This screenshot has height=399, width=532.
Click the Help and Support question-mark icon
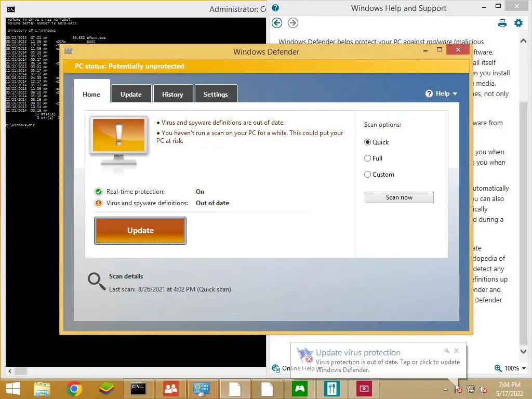[275, 8]
